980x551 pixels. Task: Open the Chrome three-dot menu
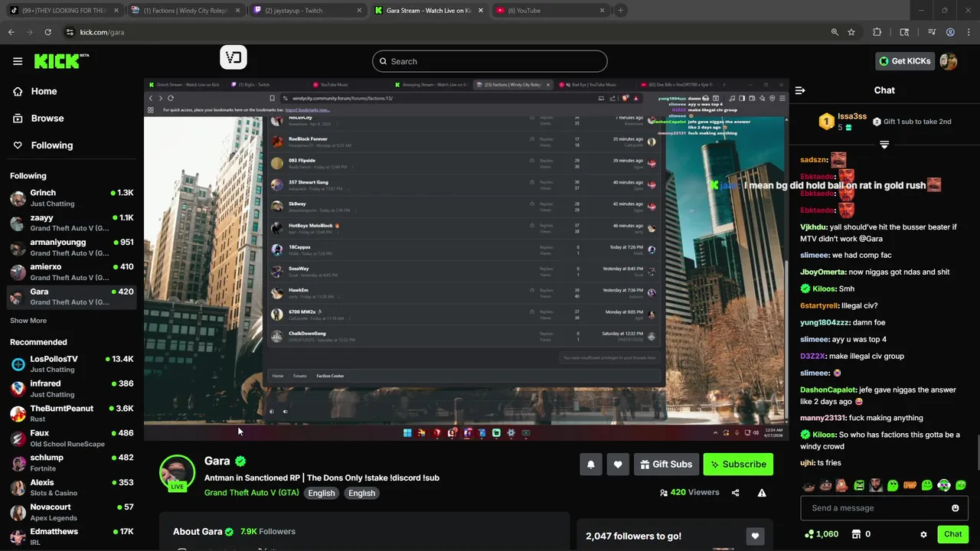(x=969, y=32)
